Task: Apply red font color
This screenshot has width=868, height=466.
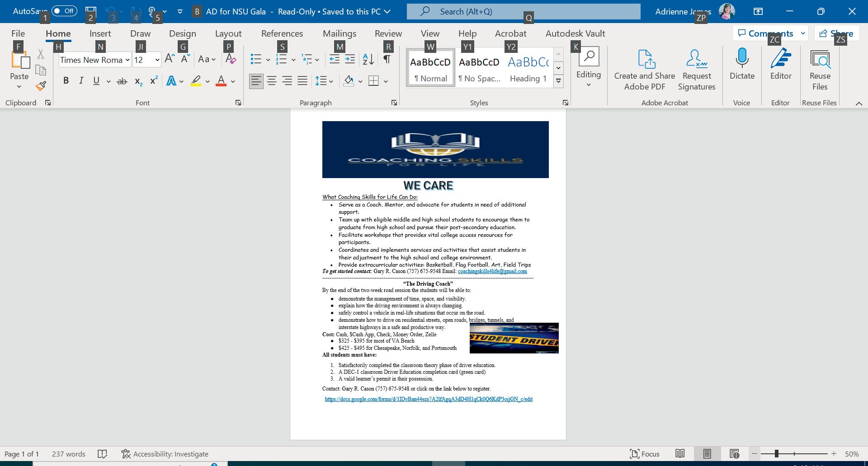Action: tap(221, 81)
